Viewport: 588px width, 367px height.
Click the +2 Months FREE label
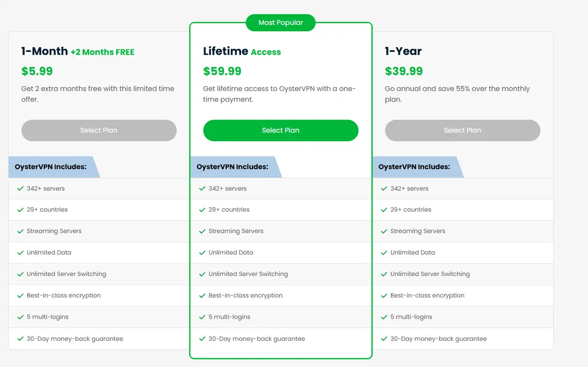102,52
